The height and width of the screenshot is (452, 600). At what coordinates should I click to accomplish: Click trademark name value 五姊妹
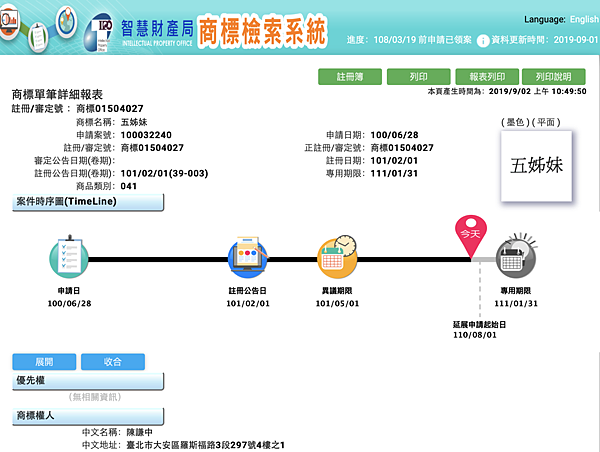click(134, 122)
